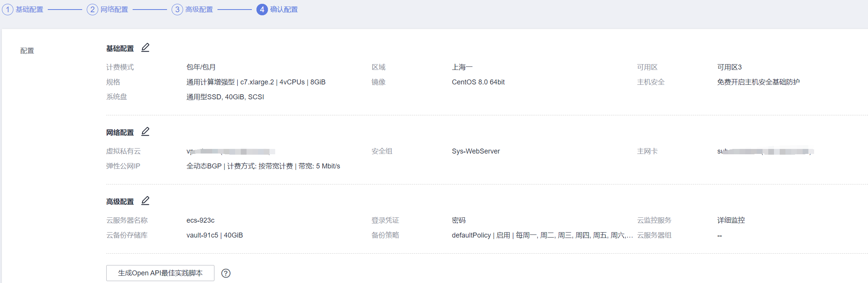868x283 pixels.
Task: Click vault-91c5 backup vault value
Action: 214,235
